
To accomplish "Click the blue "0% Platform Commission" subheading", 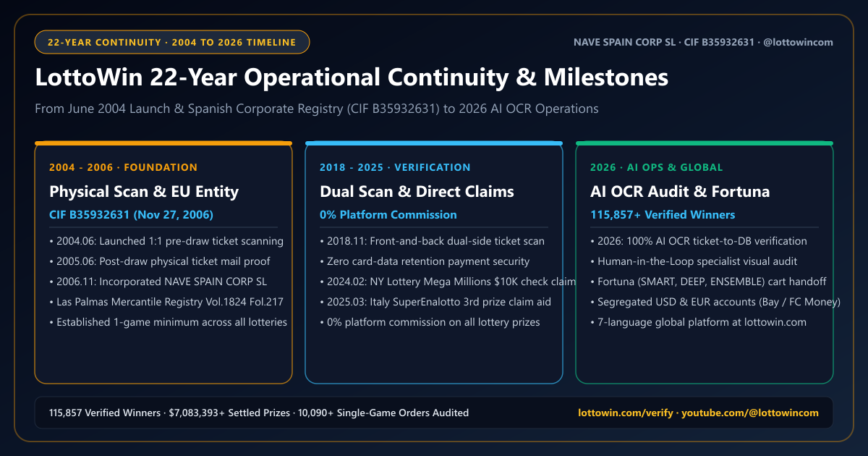I will pyautogui.click(x=388, y=215).
